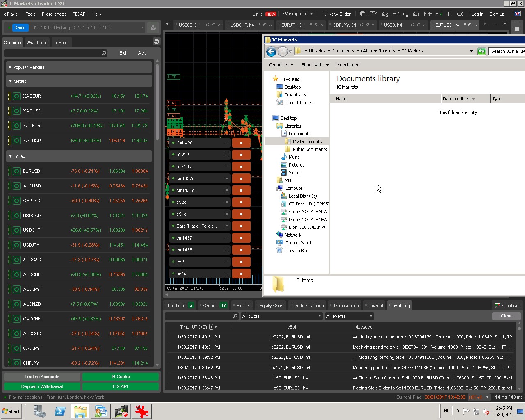Open the All cBots filter dropdown

(281, 316)
